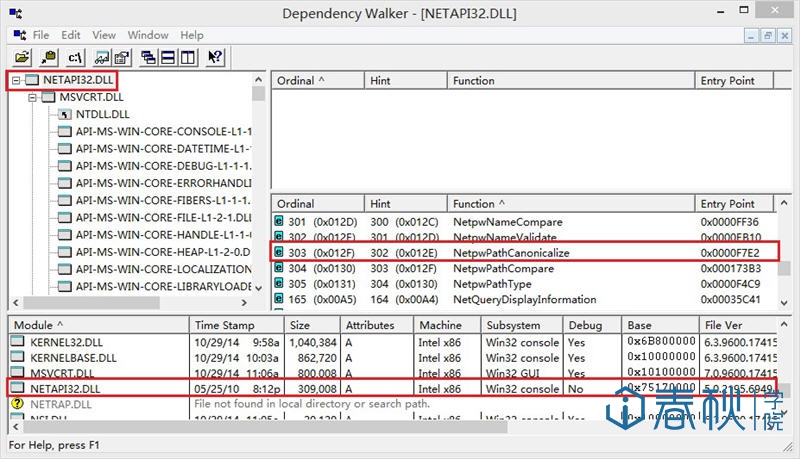Sort exports by Function column header
The width and height of the screenshot is (800, 459).
(x=473, y=204)
